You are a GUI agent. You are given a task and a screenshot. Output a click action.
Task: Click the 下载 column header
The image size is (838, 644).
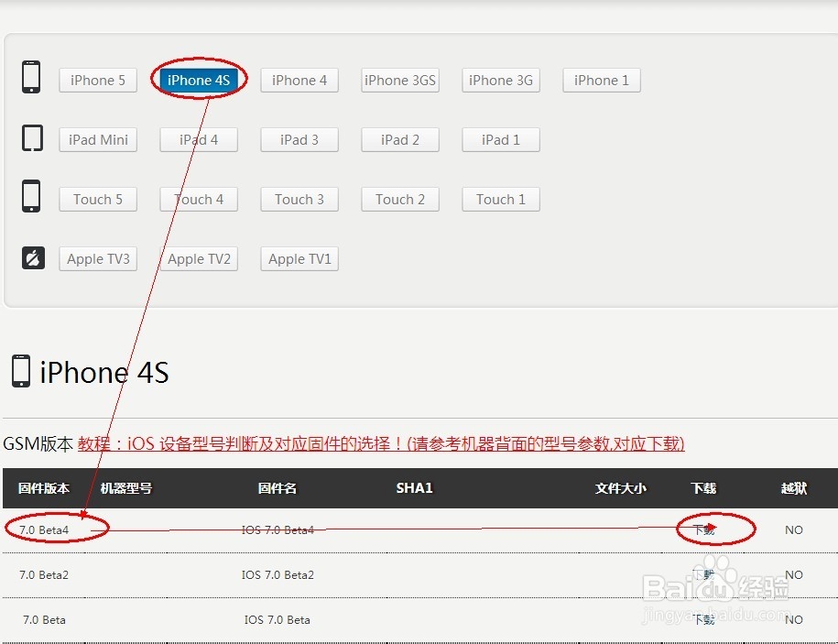coord(703,488)
